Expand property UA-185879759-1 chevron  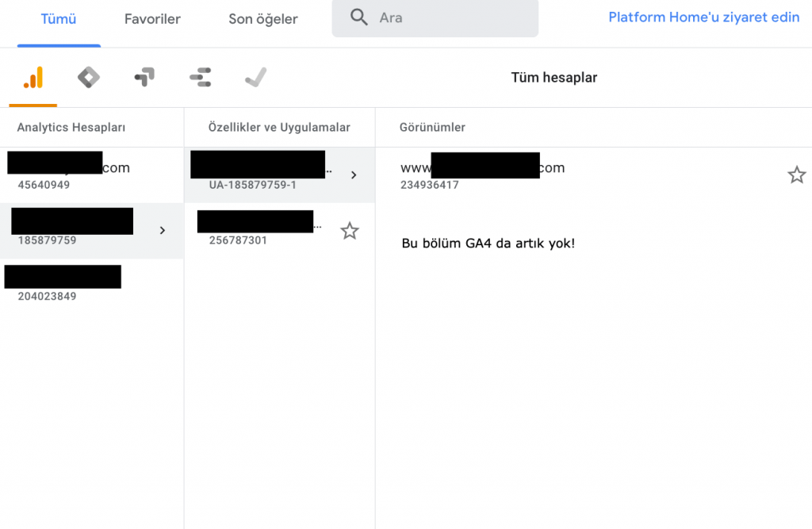coord(354,174)
